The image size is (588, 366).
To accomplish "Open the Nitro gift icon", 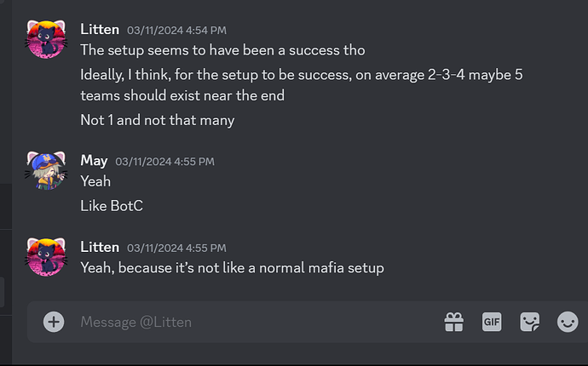I will tap(453, 322).
